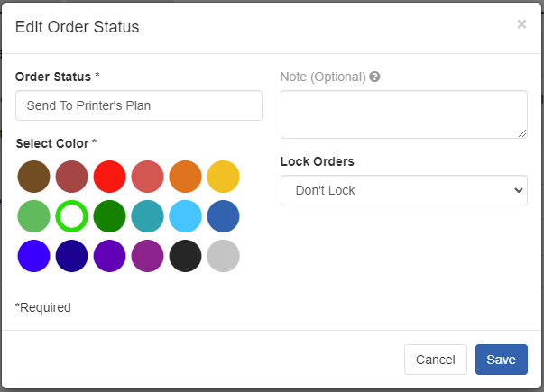
Task: Select the dark green color swatch
Action: (x=110, y=216)
